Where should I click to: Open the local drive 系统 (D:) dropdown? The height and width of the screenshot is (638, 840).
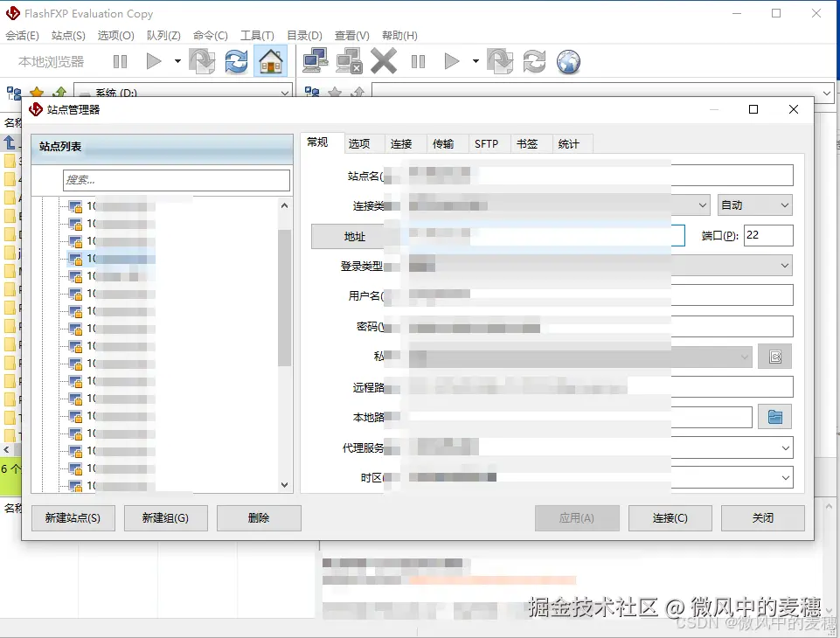pos(285,93)
